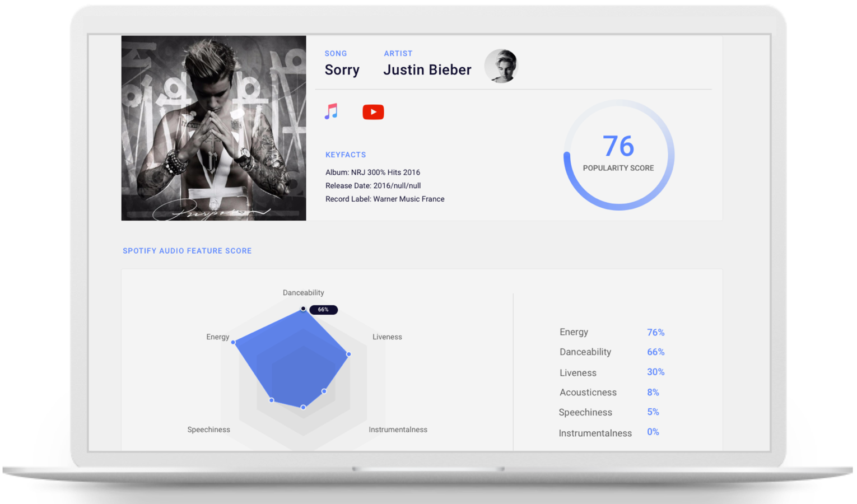Click Liveness in the feature list
The image size is (857, 504).
pyautogui.click(x=577, y=373)
